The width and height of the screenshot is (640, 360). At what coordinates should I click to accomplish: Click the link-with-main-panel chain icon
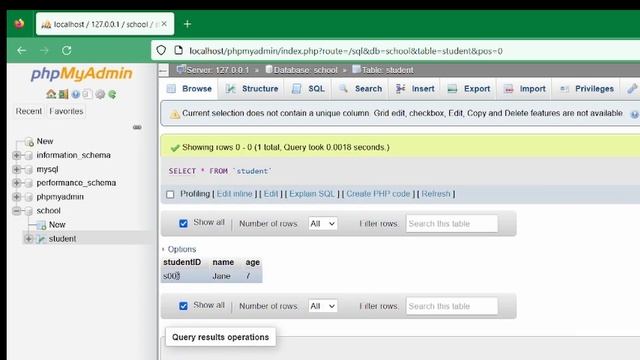click(x=137, y=127)
